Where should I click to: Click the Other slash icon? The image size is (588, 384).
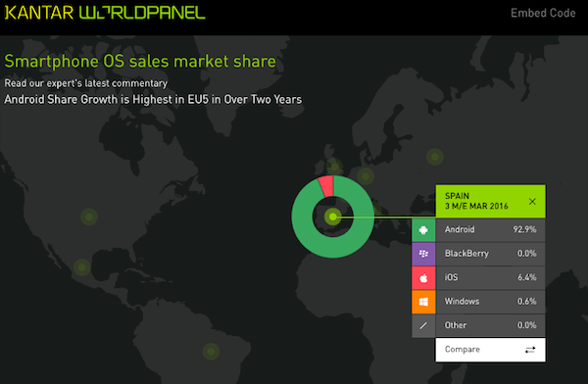click(x=423, y=326)
